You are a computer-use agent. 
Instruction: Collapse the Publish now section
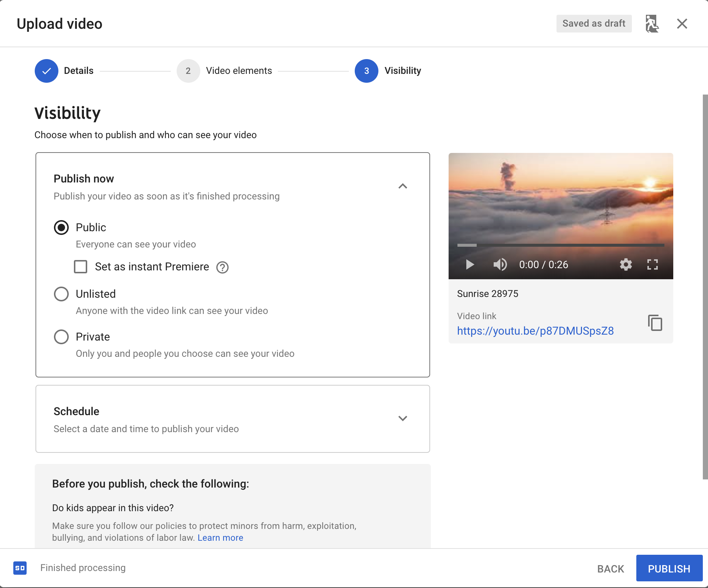403,186
